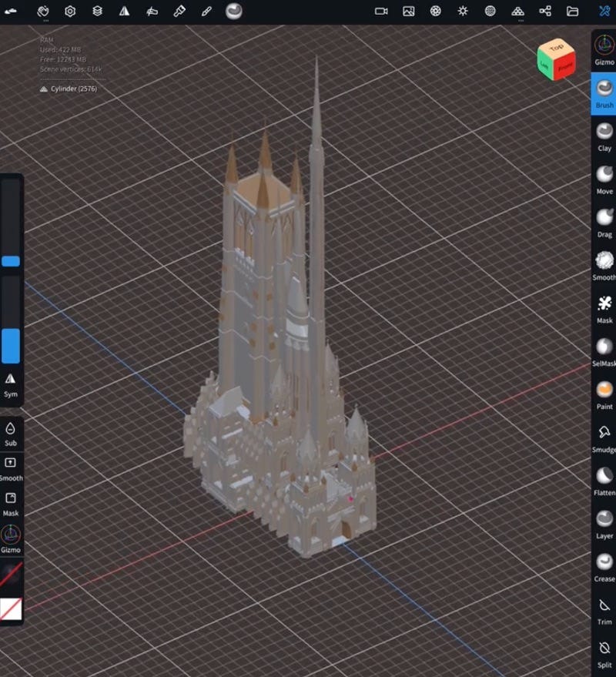Click the 'Used: 422 MB' readout
Viewport: 616px width, 677px height.
pyautogui.click(x=60, y=49)
